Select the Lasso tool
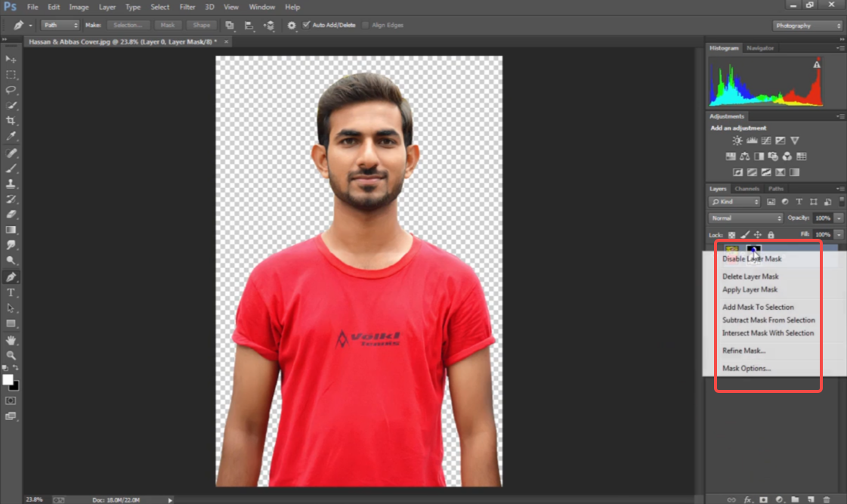This screenshot has width=847, height=504. [x=11, y=90]
